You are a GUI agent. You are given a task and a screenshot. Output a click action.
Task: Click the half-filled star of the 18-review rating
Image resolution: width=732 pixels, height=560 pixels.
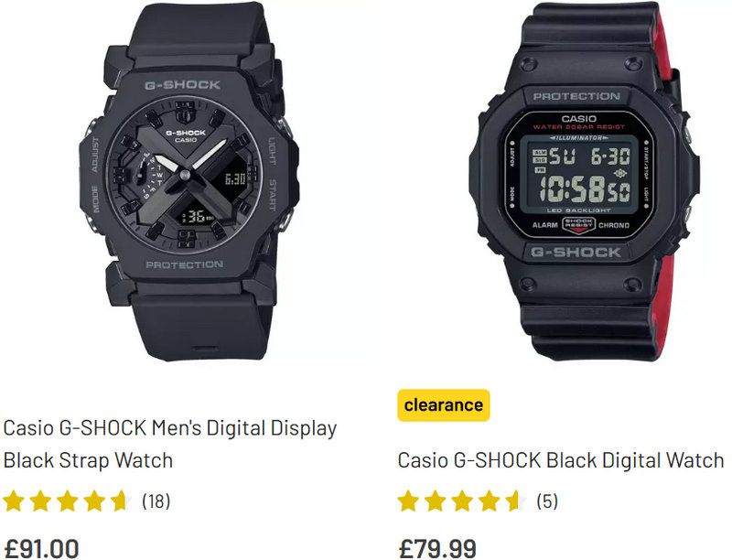(122, 501)
